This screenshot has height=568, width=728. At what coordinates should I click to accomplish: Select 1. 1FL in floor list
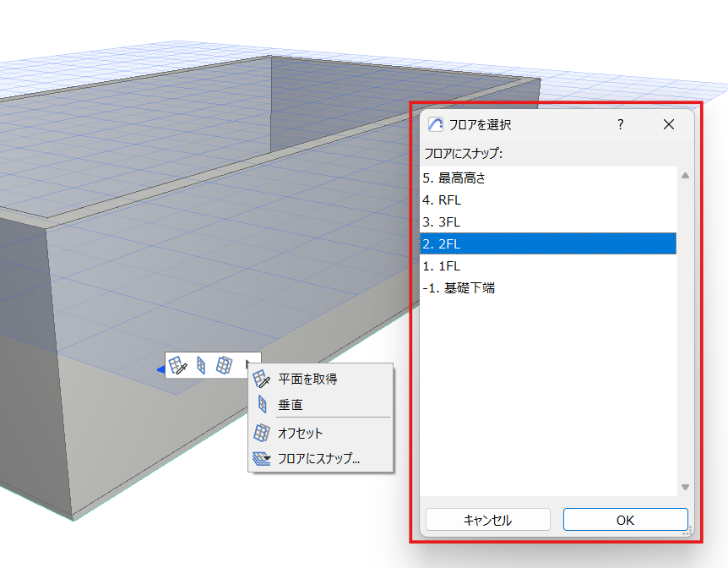tap(548, 266)
